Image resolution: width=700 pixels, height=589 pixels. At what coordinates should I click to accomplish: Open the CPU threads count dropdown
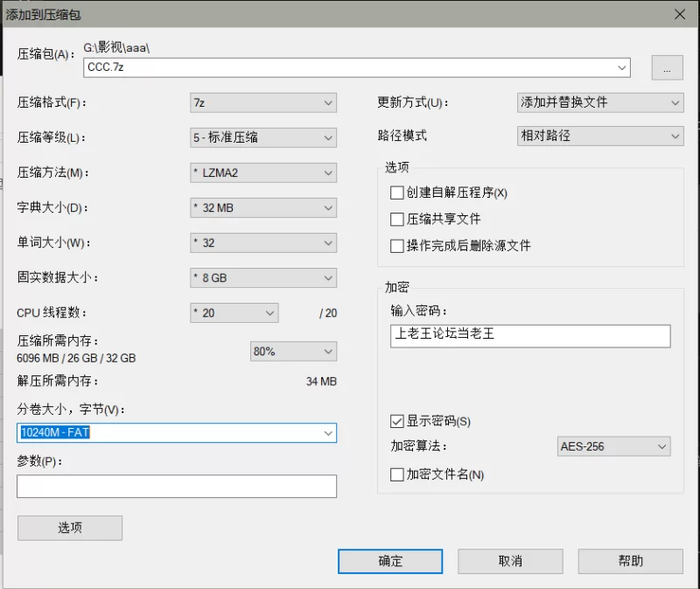234,312
